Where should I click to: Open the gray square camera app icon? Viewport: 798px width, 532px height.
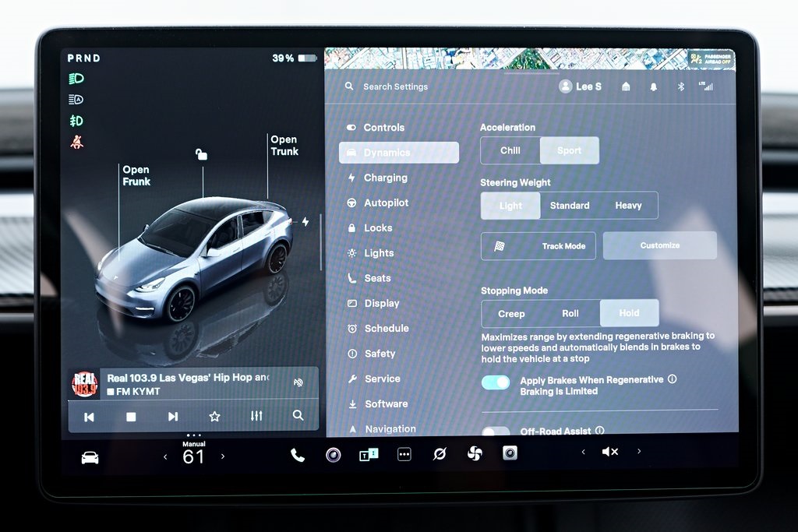(x=510, y=453)
